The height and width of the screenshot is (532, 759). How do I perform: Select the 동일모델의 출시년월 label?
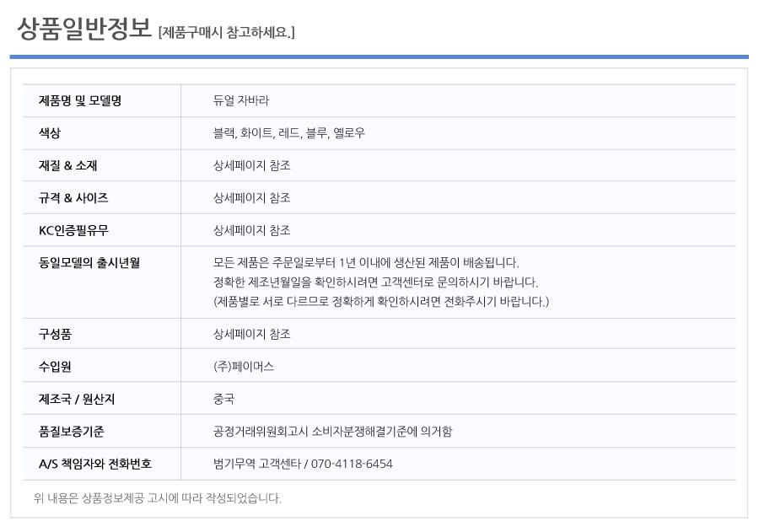click(89, 263)
